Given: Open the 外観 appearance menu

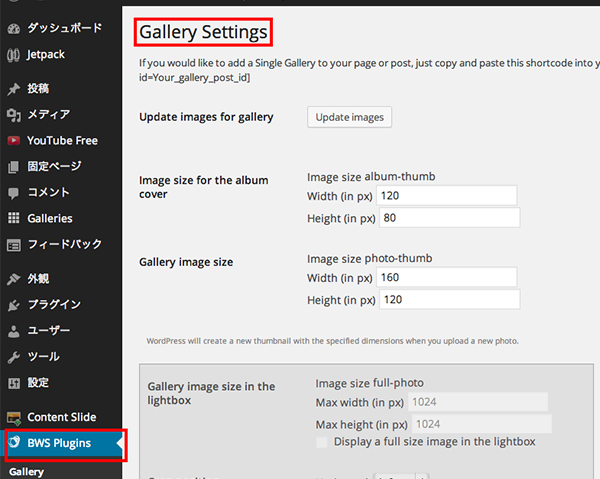Looking at the screenshot, I should [38, 279].
